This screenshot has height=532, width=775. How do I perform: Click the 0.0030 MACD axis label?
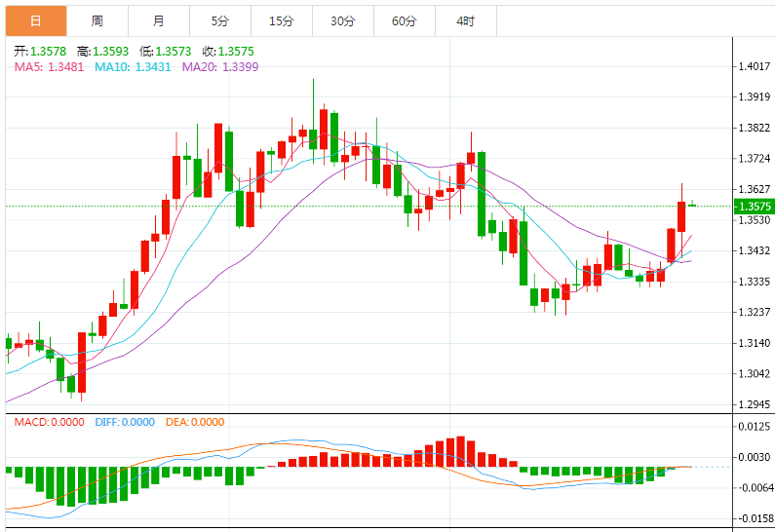click(x=755, y=457)
